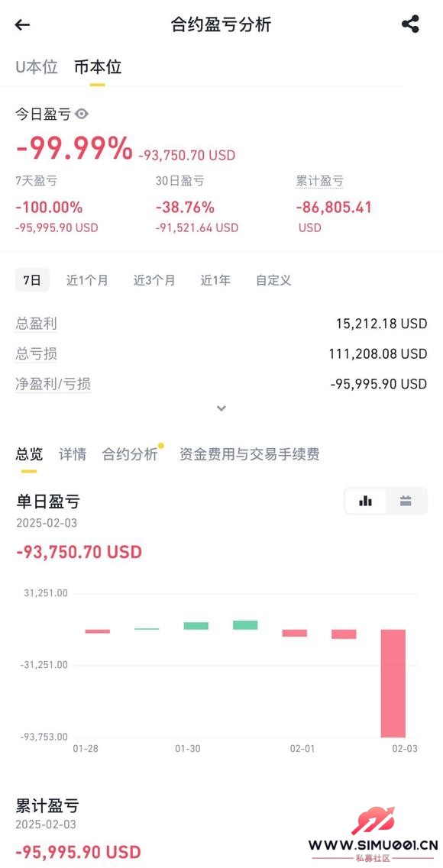Hide today's PnL with eye icon
443x868 pixels.
pyautogui.click(x=82, y=114)
